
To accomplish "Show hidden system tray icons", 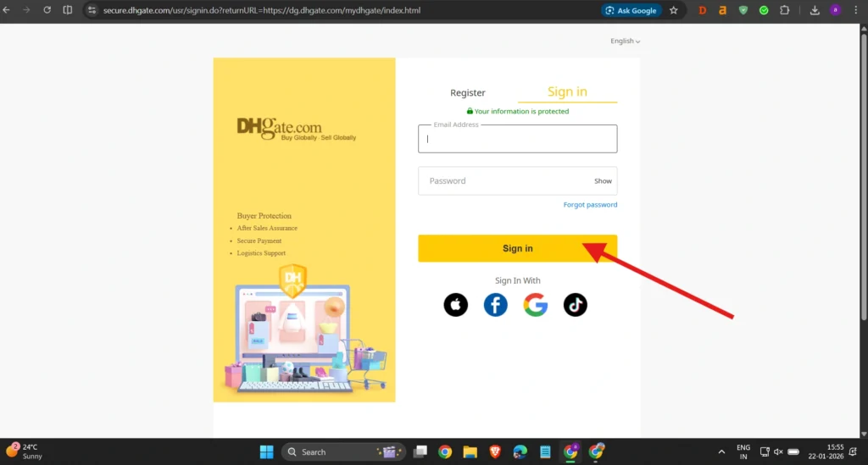I will pyautogui.click(x=721, y=451).
